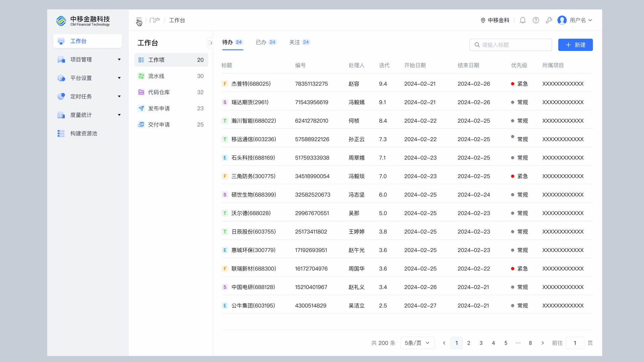Click the 硕世生物(688399) title
The height and width of the screenshot is (362, 644).
pos(254,195)
